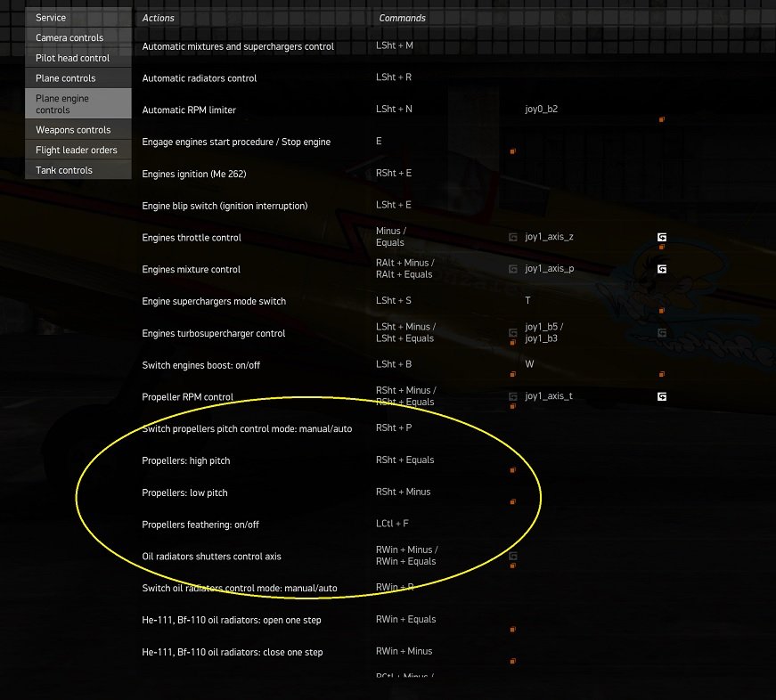Select Automatic radiators control action

200,78
